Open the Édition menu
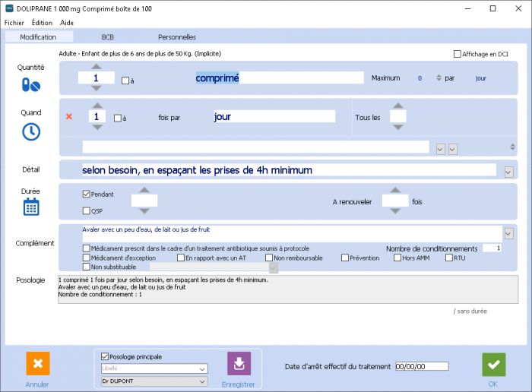Viewport: 532px width, 392px height. coord(42,23)
